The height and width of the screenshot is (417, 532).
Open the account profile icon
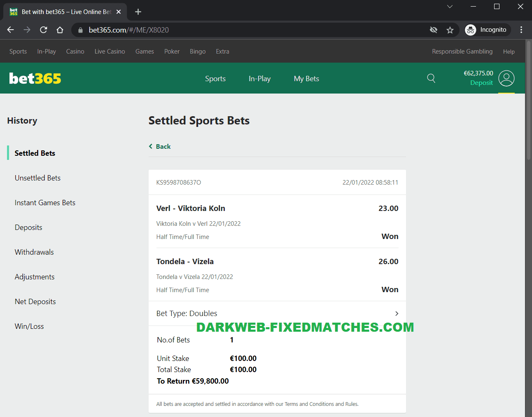coord(506,78)
